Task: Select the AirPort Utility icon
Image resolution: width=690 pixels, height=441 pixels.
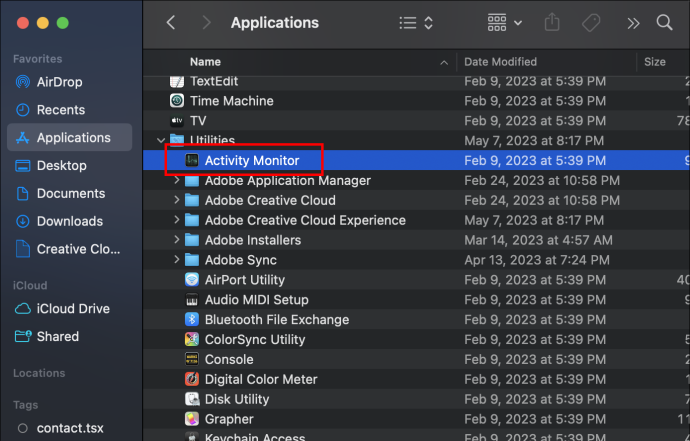Action: [192, 280]
